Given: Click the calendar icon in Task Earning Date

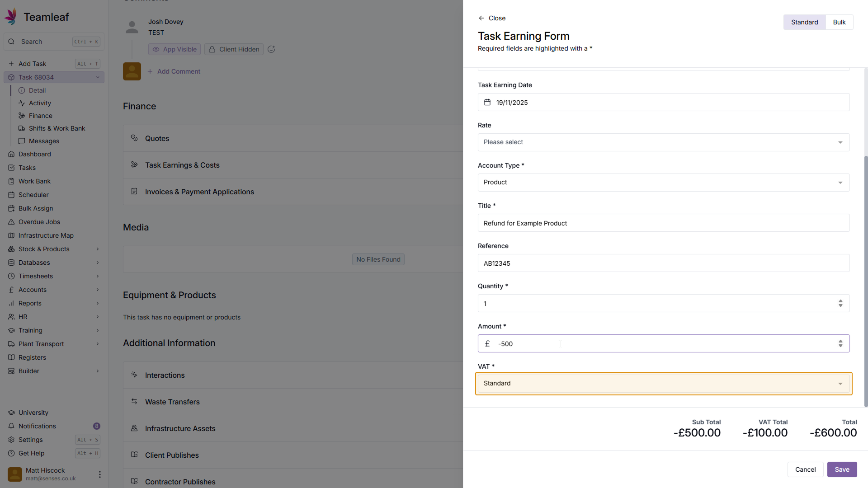Looking at the screenshot, I should 487,103.
